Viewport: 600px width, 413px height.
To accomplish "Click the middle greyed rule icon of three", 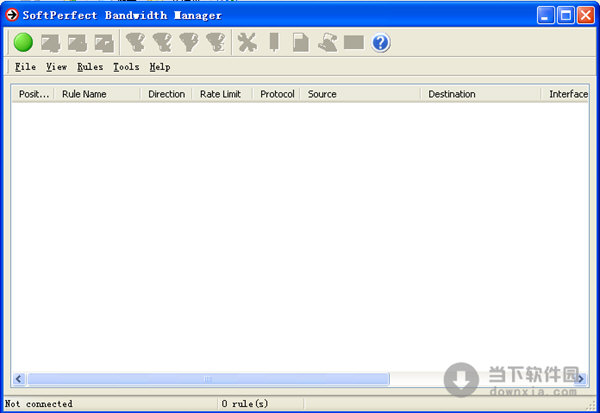I will [77, 43].
